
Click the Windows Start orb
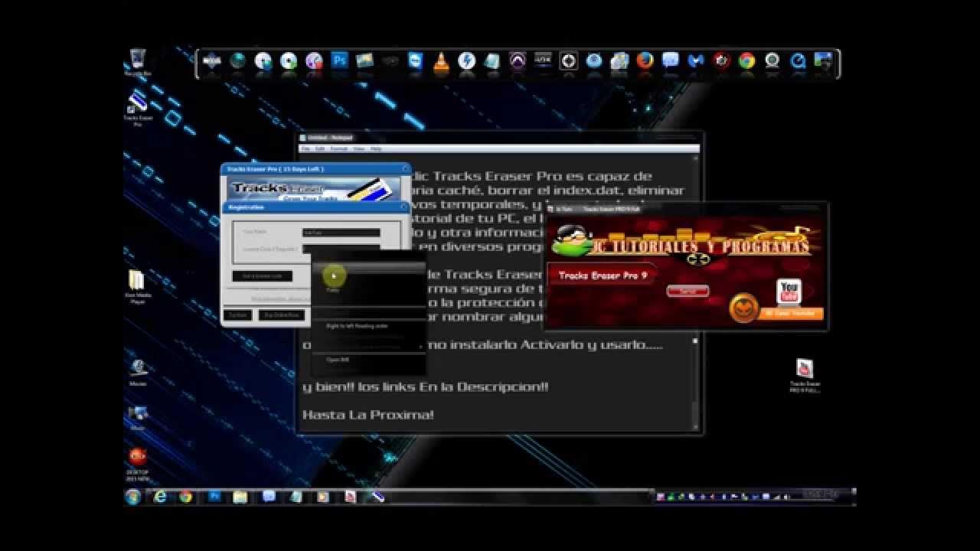[x=132, y=497]
